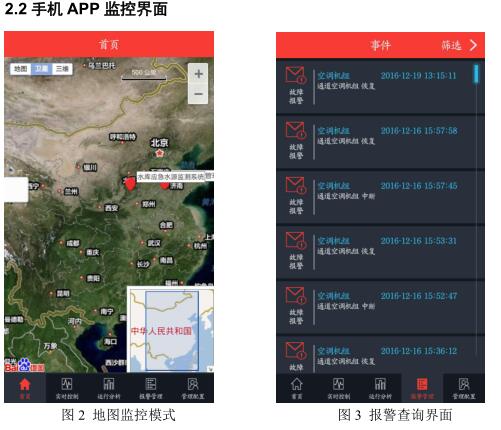The width and height of the screenshot is (501, 430).
Task: Click the 重庆 city label on map
Action: coord(93,252)
